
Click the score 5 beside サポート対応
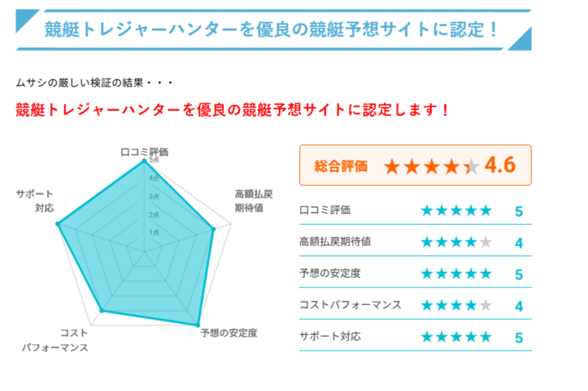pyautogui.click(x=519, y=338)
